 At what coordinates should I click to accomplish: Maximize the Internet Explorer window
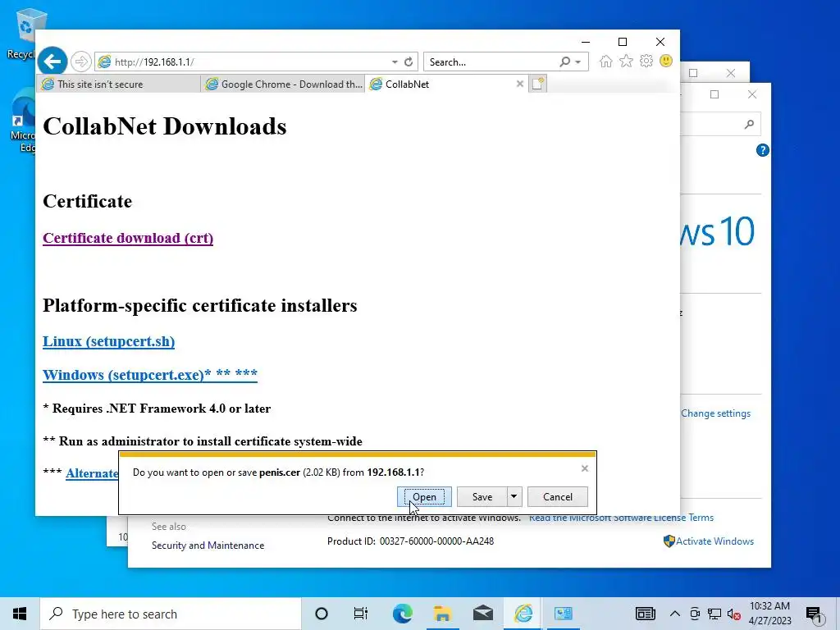tap(623, 42)
